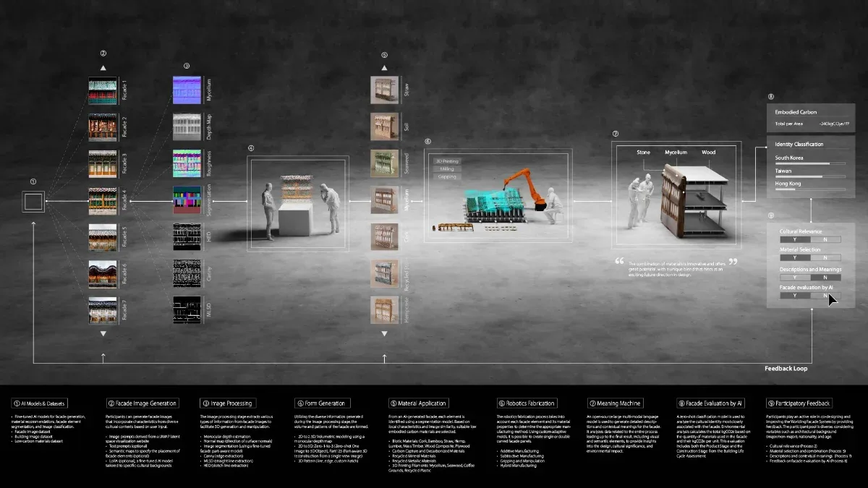Choose the Cork material thumbnail
868x488 pixels.
(x=384, y=236)
